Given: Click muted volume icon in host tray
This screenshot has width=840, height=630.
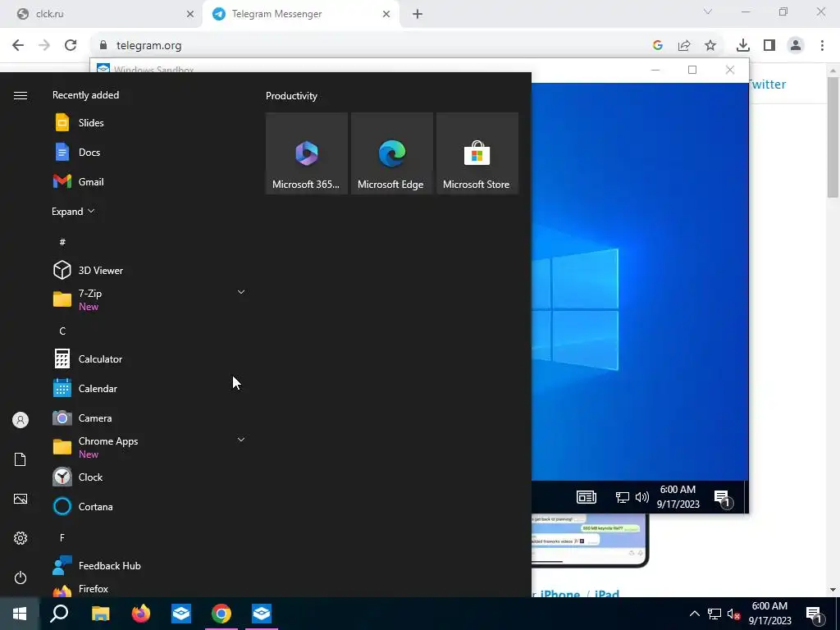Looking at the screenshot, I should 733,614.
